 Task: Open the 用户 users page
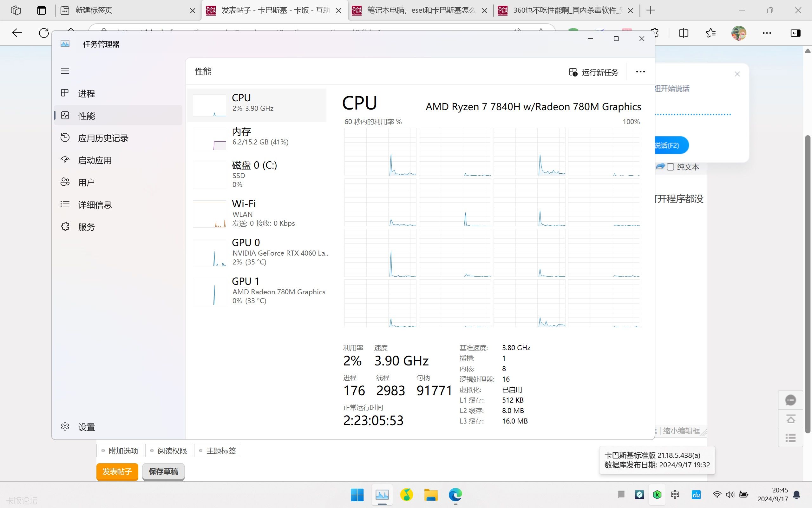click(x=118, y=183)
